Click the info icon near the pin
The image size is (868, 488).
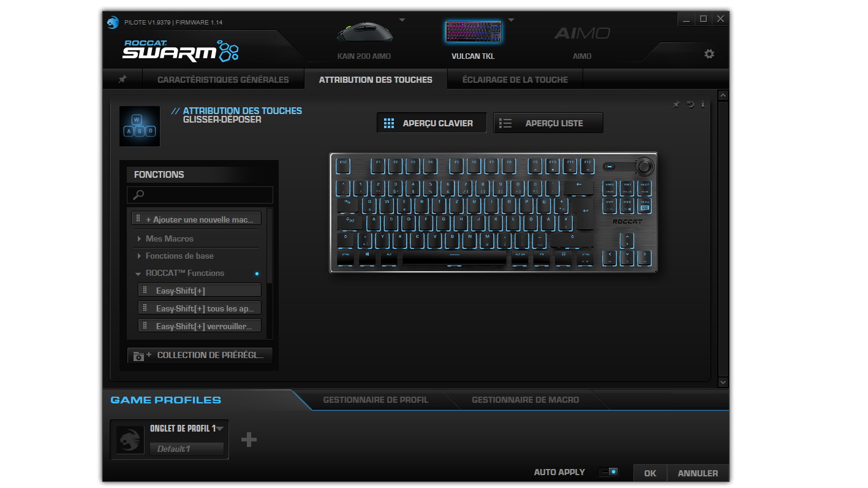pyautogui.click(x=703, y=104)
